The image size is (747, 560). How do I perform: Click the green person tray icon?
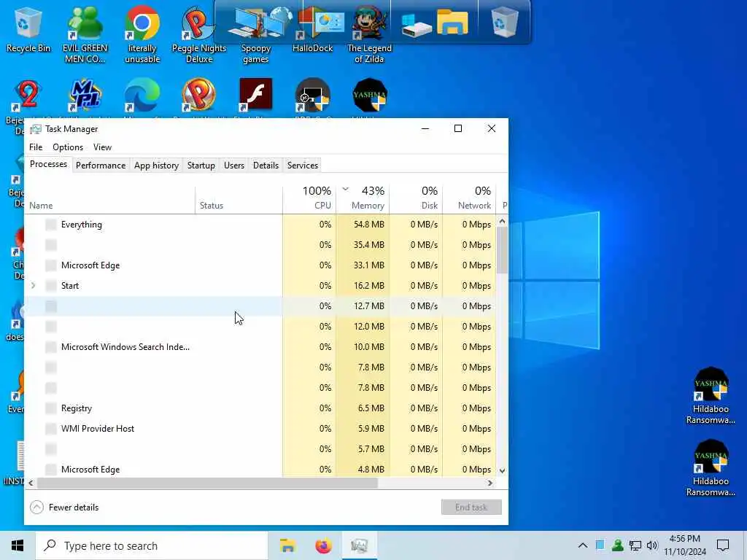click(617, 545)
